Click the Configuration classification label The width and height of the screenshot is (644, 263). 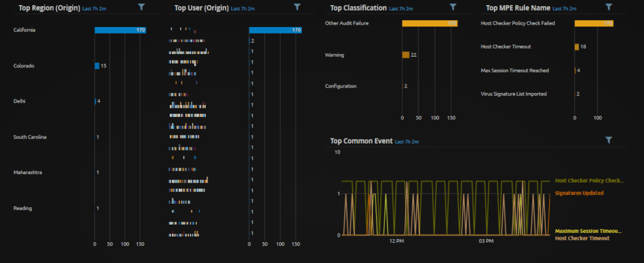click(340, 86)
